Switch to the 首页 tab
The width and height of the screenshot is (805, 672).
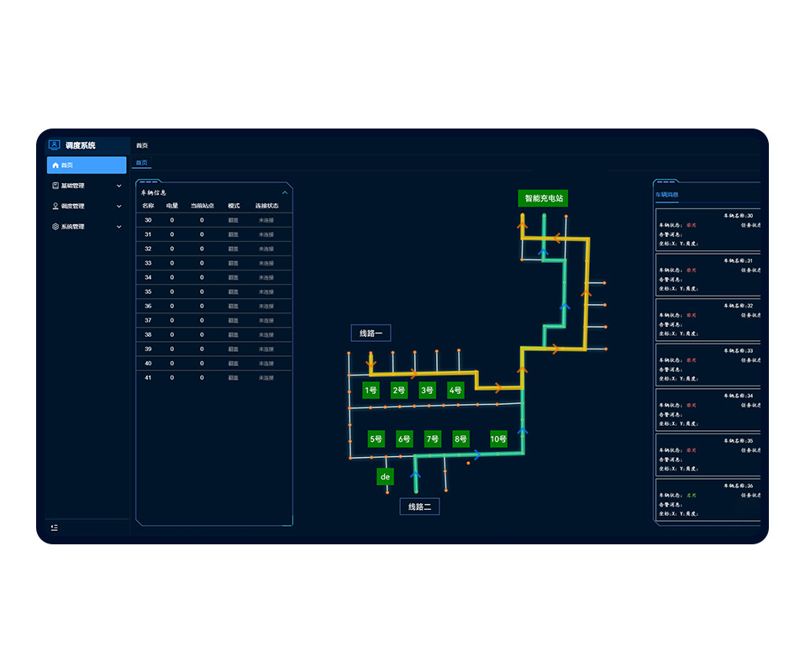142,163
